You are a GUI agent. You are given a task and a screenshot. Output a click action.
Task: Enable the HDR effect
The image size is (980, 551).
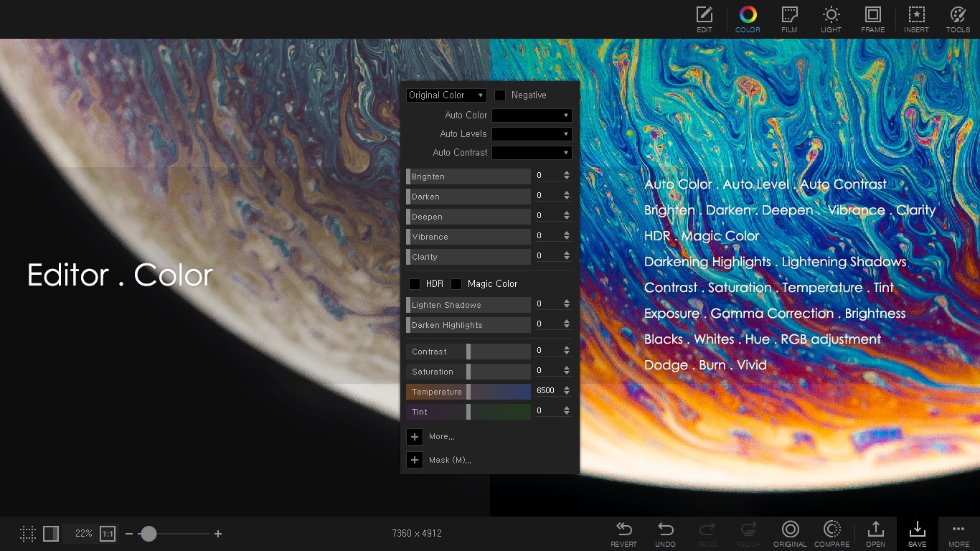coord(415,283)
